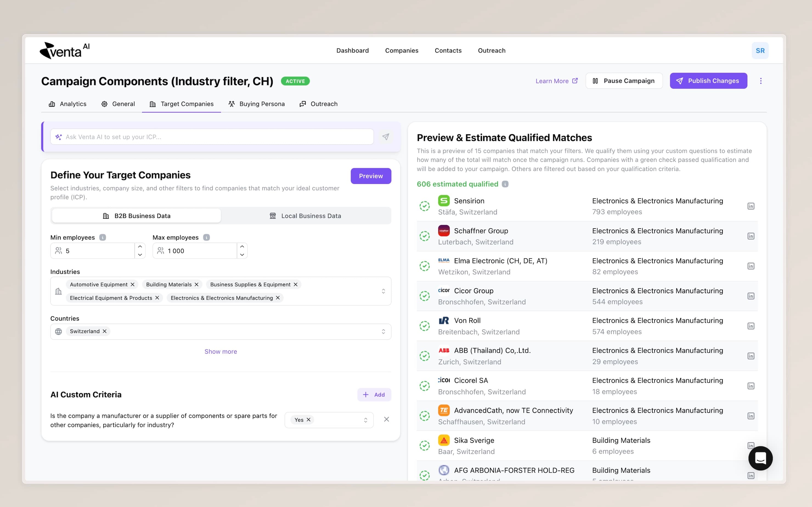812x507 pixels.
Task: Delete the AI custom criteria question
Action: pos(386,419)
